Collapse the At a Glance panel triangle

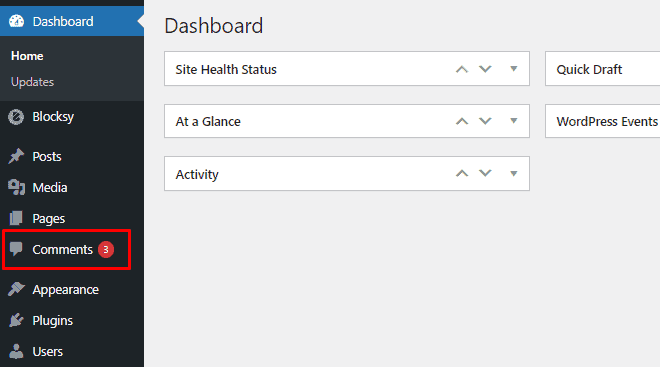(x=514, y=121)
